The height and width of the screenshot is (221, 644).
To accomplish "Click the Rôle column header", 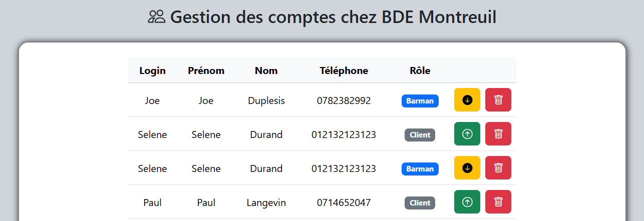I will click(420, 70).
